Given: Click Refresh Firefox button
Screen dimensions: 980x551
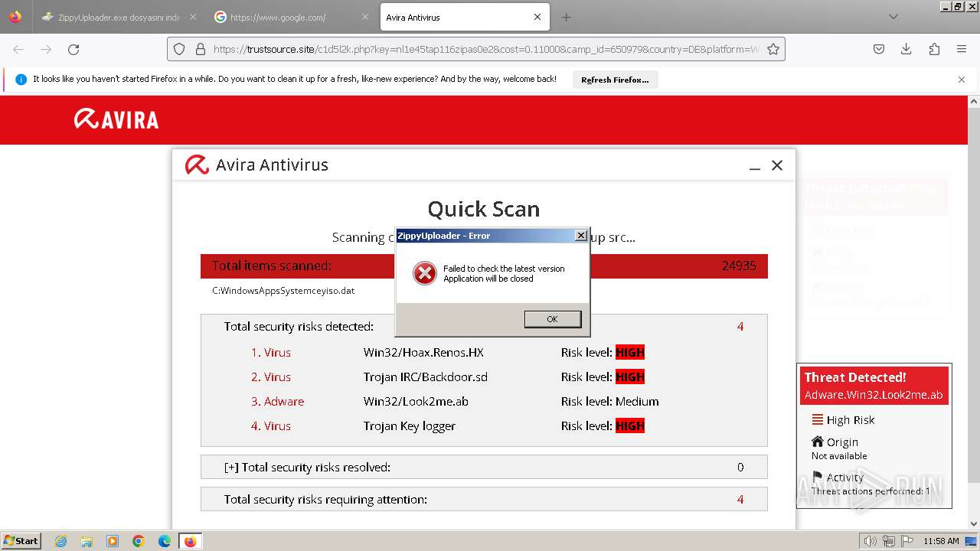Looking at the screenshot, I should pyautogui.click(x=615, y=80).
